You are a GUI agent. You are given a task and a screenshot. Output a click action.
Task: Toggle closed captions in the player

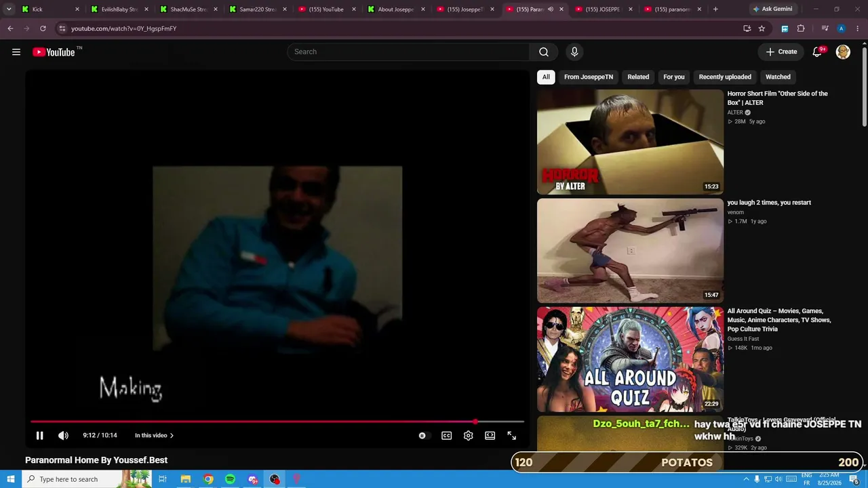click(x=446, y=436)
